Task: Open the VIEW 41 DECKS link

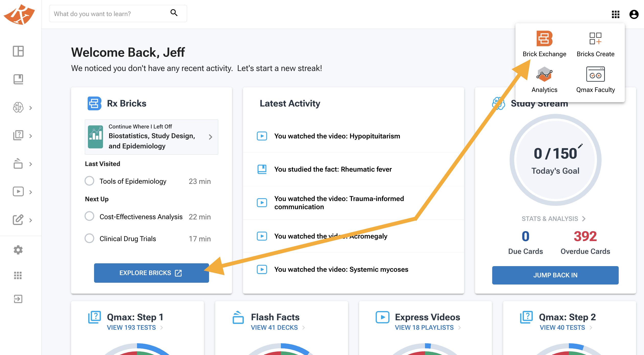Action: click(274, 328)
